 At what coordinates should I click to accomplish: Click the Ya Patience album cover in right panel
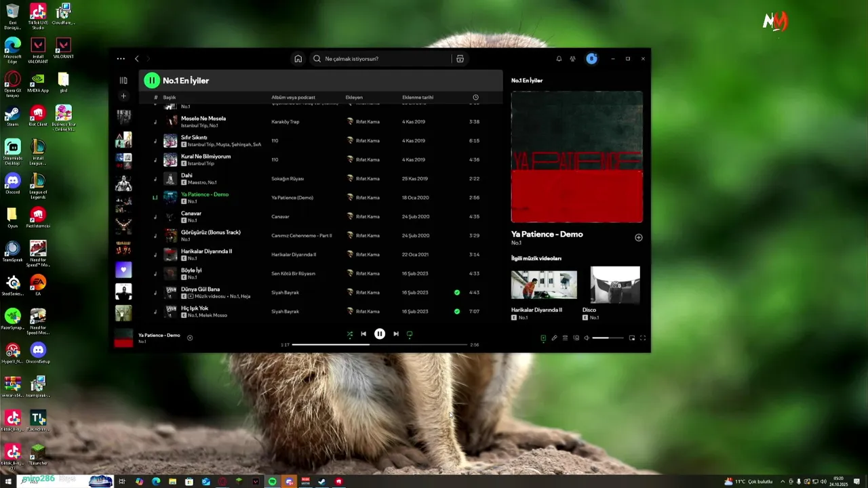(577, 157)
